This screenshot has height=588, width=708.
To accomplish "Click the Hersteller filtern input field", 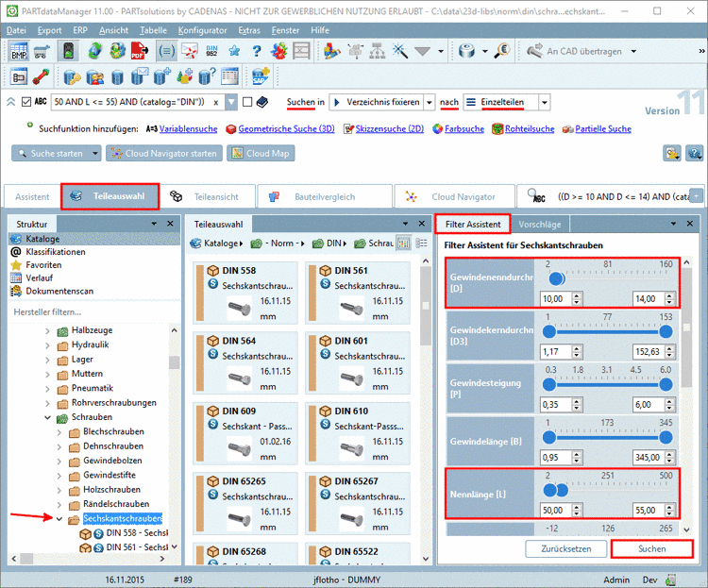I will [93, 312].
